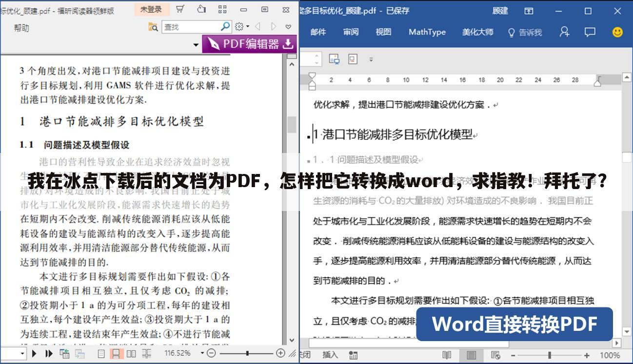Switch to read mode view in Word

tap(446, 355)
